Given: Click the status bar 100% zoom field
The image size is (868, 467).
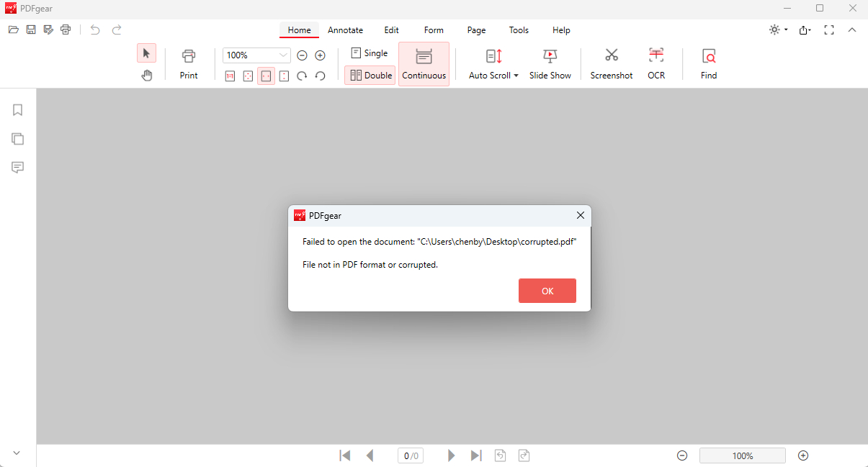Looking at the screenshot, I should pos(743,455).
